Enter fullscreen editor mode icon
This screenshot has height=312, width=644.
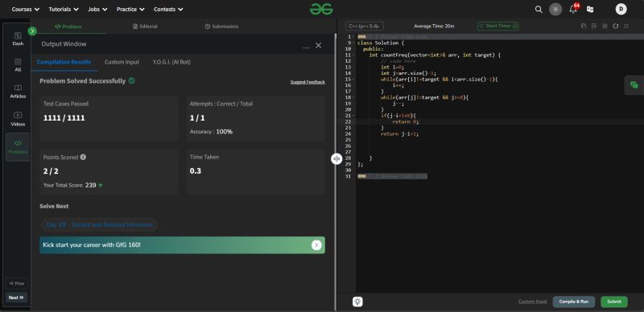tap(626, 26)
